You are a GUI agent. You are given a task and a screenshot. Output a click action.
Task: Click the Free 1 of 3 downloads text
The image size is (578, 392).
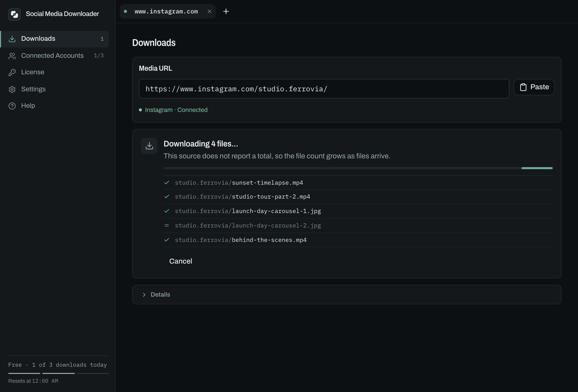tap(58, 365)
